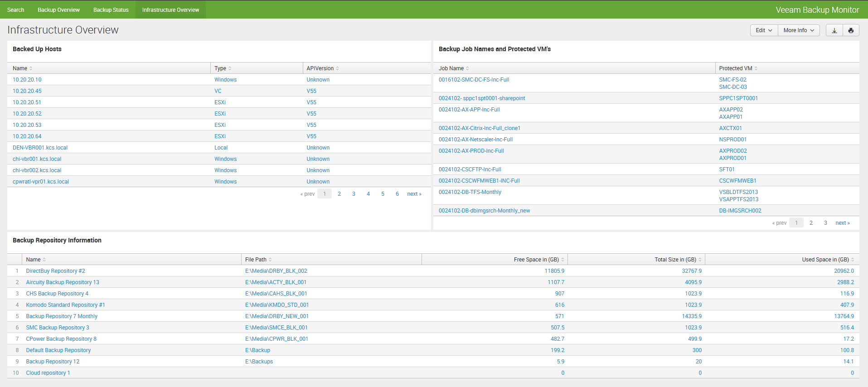Screen dimensions: 868x387
Task: Click next » in Backed Up Hosts
Action: click(x=414, y=194)
